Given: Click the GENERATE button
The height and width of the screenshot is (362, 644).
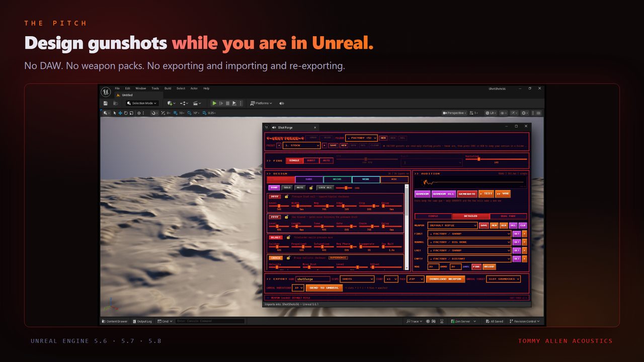Looking at the screenshot, I should pos(467,194).
